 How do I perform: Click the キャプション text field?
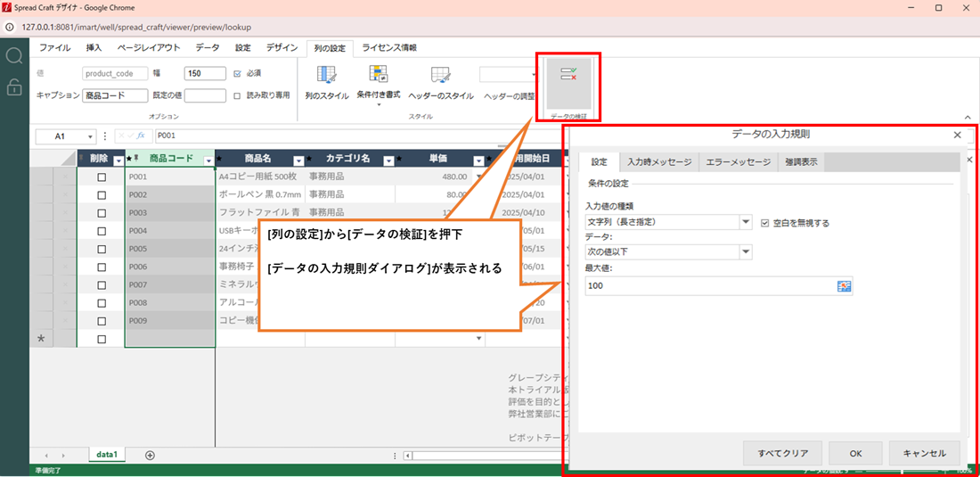(x=115, y=95)
